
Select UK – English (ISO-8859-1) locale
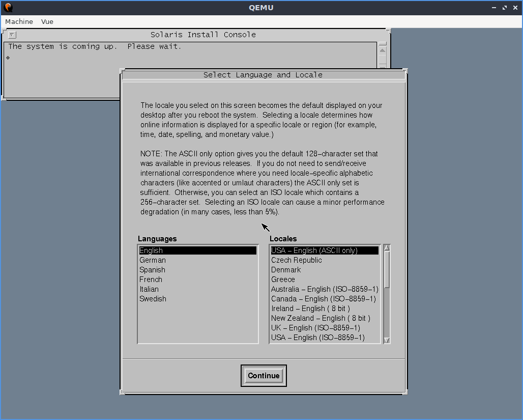point(325,328)
